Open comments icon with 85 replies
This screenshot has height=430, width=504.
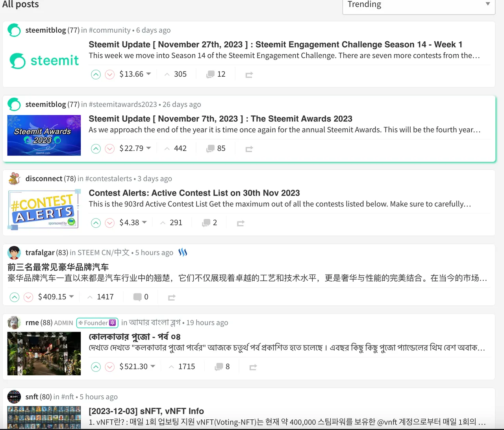click(x=211, y=149)
